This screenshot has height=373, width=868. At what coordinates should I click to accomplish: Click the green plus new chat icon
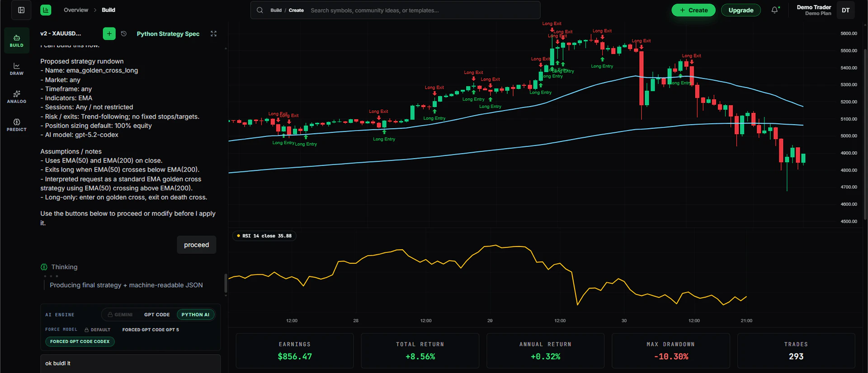pos(109,33)
